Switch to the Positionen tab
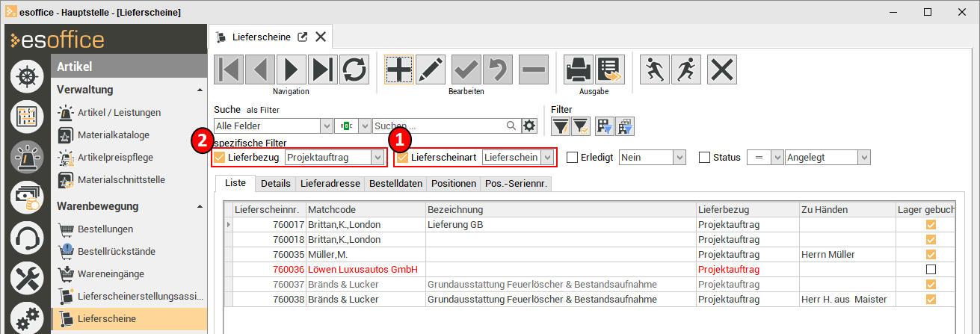Image resolution: width=980 pixels, height=334 pixels. [x=454, y=183]
